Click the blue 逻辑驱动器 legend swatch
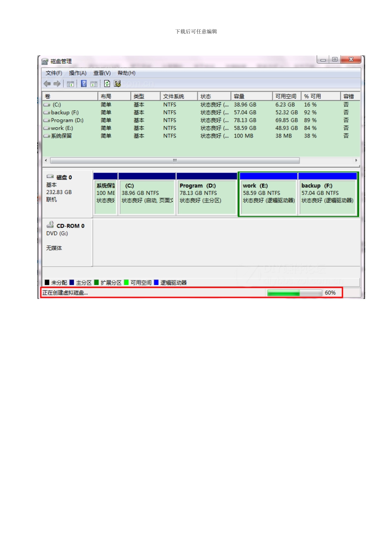The width and height of the screenshot is (392, 555). pos(156,282)
